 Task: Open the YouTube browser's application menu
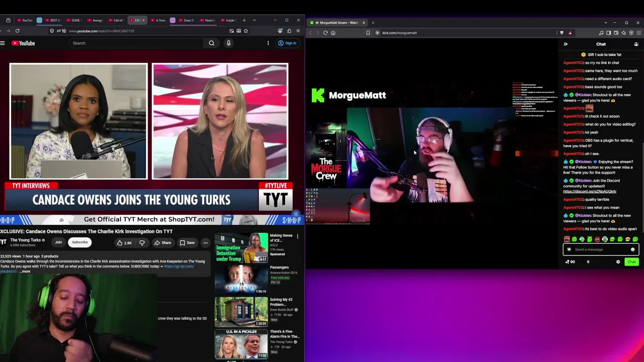click(298, 31)
